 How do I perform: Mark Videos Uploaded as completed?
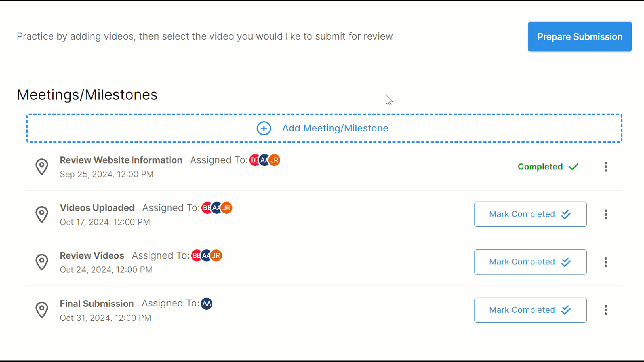tap(530, 214)
